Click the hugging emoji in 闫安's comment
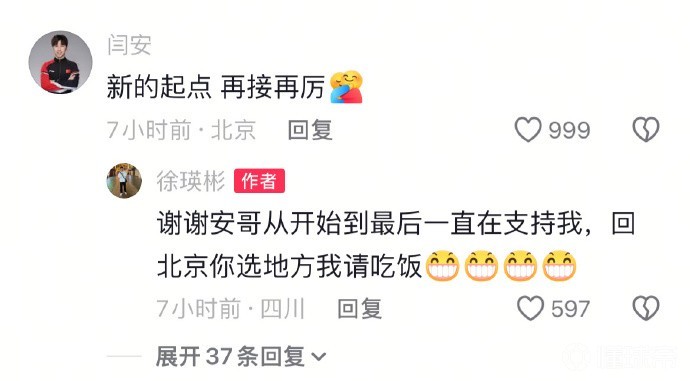The width and height of the screenshot is (690, 381). pos(346,87)
